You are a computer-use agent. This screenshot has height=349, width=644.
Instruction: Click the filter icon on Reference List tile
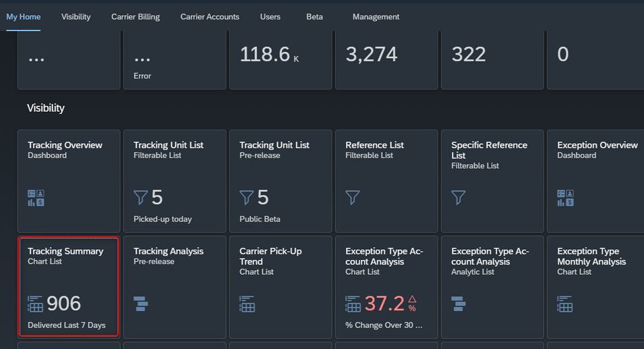point(353,197)
